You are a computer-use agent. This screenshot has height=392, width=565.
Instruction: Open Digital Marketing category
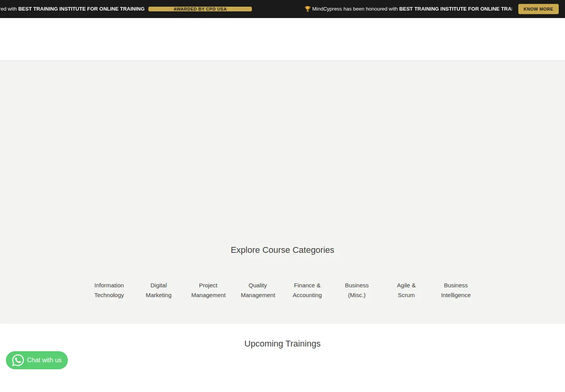tap(159, 290)
